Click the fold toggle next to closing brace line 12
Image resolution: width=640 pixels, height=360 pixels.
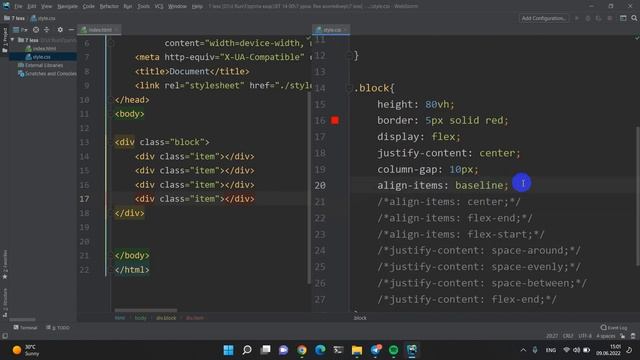click(349, 55)
